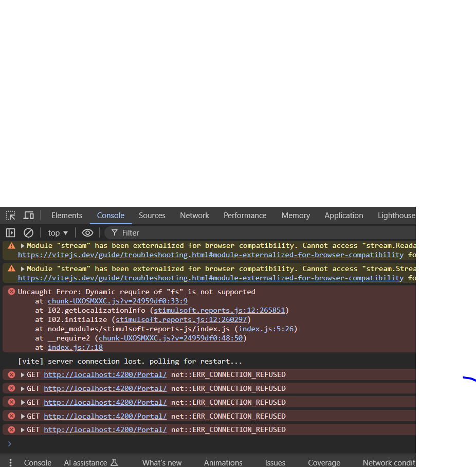Expand the second stream warning message
This screenshot has width=476, height=467.
point(23,268)
